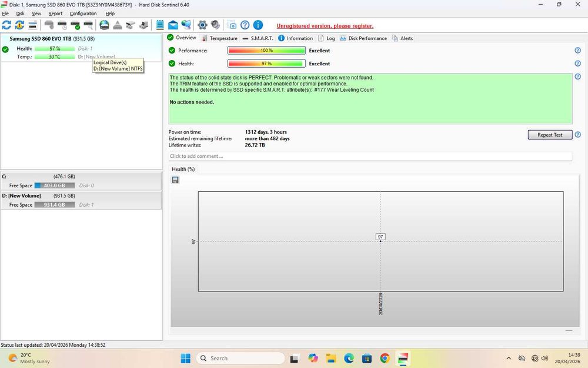Click the disk icon with magnifying glass
The image size is (588, 368).
click(x=89, y=25)
